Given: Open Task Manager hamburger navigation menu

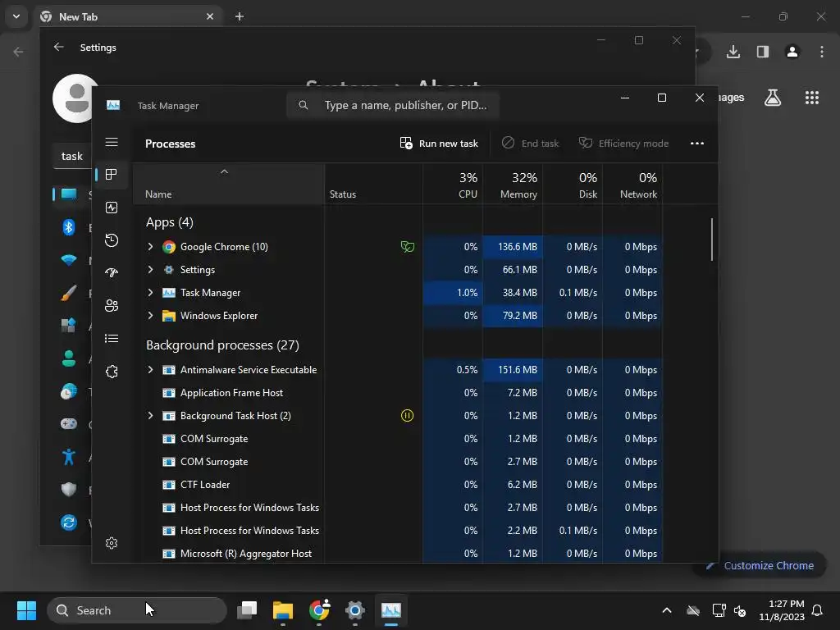Looking at the screenshot, I should coord(112,142).
